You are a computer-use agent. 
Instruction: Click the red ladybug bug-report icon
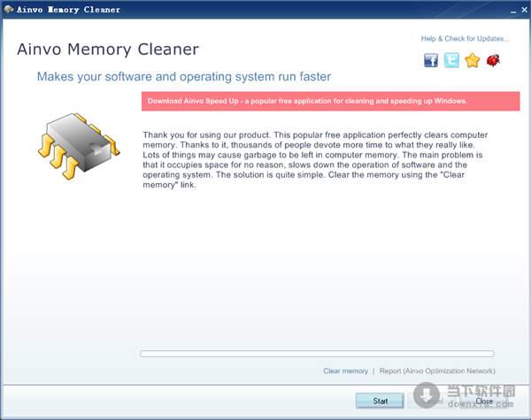pyautogui.click(x=493, y=60)
